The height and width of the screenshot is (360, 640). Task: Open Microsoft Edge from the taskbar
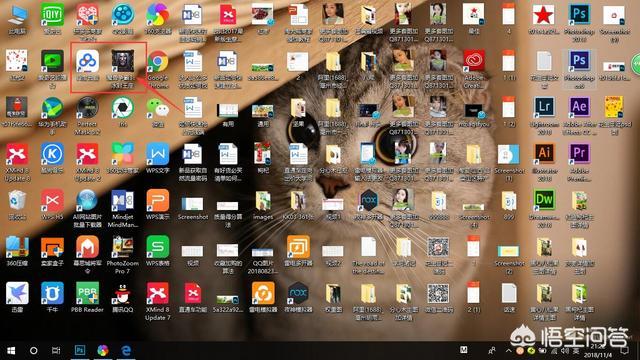pos(126,351)
